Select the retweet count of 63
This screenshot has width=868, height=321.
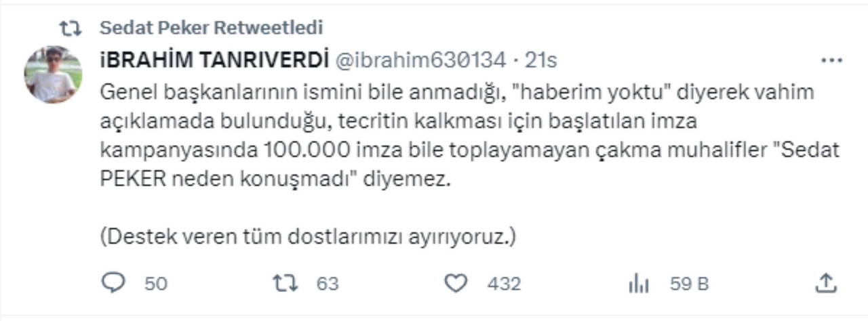(328, 284)
